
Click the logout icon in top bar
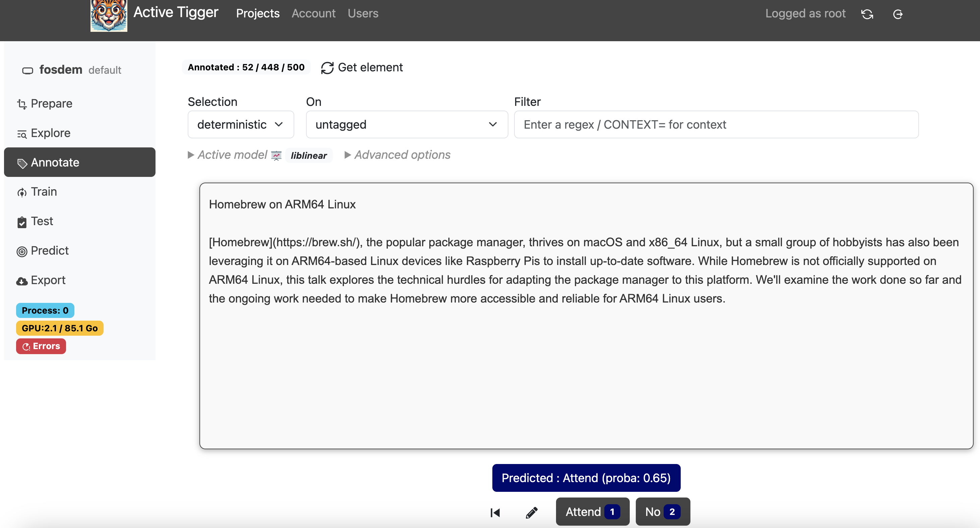tap(898, 14)
